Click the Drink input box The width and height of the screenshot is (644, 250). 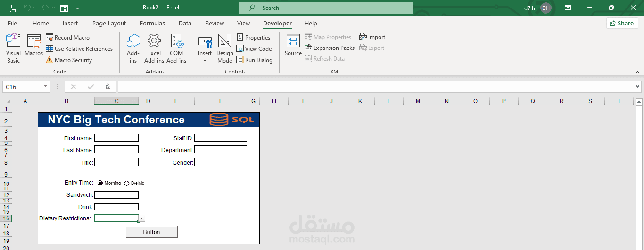(116, 207)
